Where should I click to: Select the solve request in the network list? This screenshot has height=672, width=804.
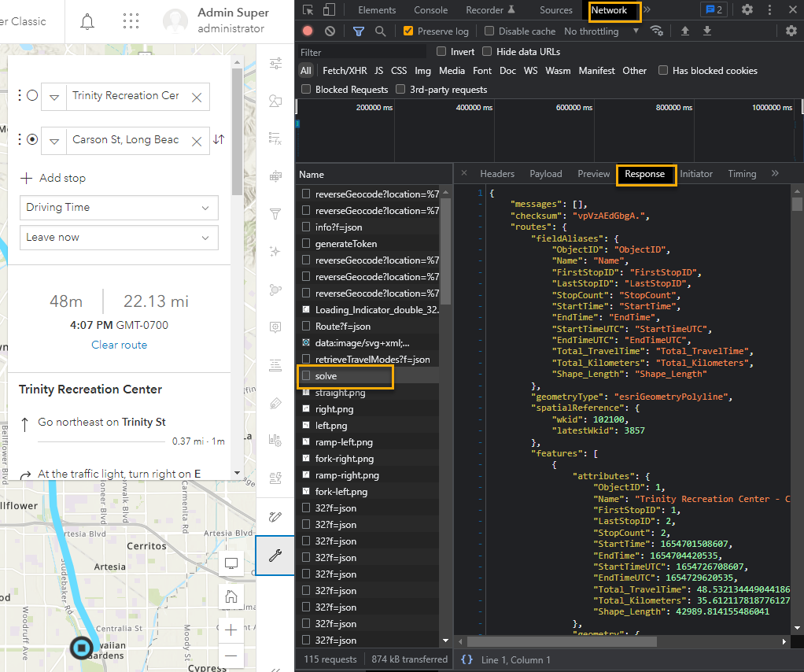pos(344,376)
